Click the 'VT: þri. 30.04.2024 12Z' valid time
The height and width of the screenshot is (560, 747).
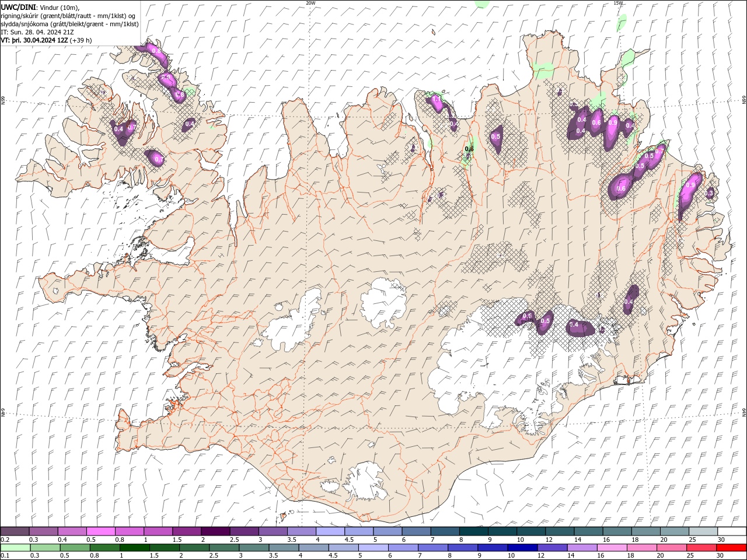tap(34, 40)
